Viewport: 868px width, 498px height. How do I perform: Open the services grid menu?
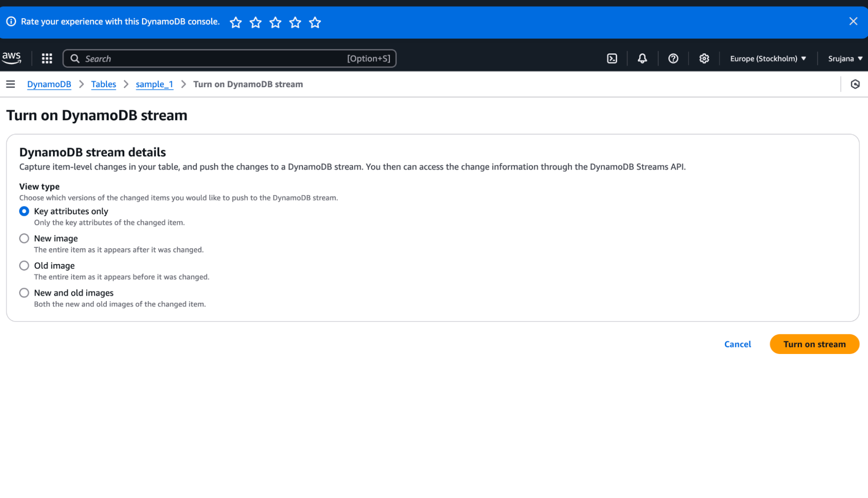(47, 59)
